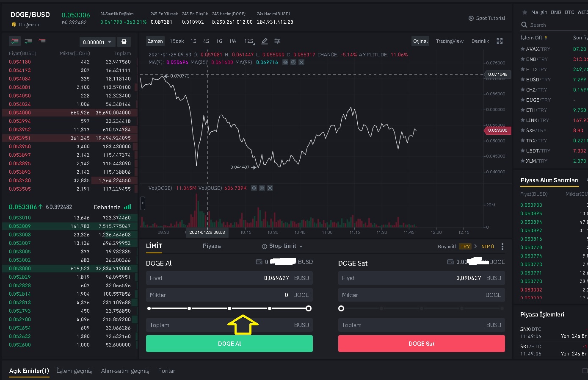
Task: Open the 0.000001 price precision dropdown
Action: [97, 42]
